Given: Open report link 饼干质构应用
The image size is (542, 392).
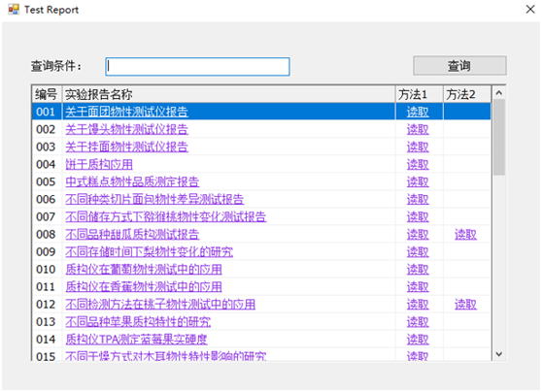Looking at the screenshot, I should [99, 164].
